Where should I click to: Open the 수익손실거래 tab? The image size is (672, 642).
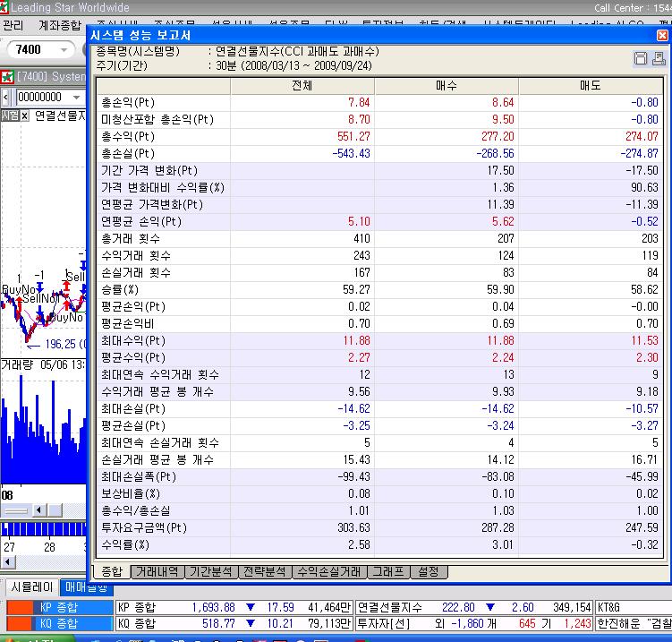327,571
